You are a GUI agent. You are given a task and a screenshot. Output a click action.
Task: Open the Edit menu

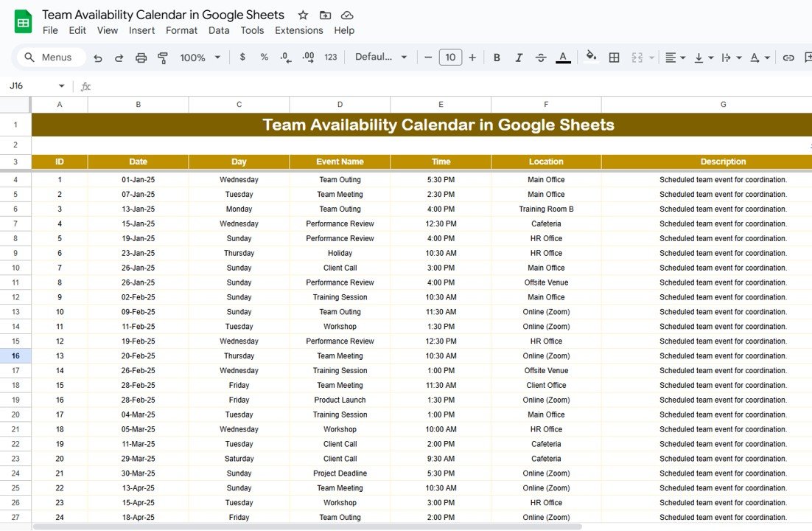pyautogui.click(x=77, y=30)
